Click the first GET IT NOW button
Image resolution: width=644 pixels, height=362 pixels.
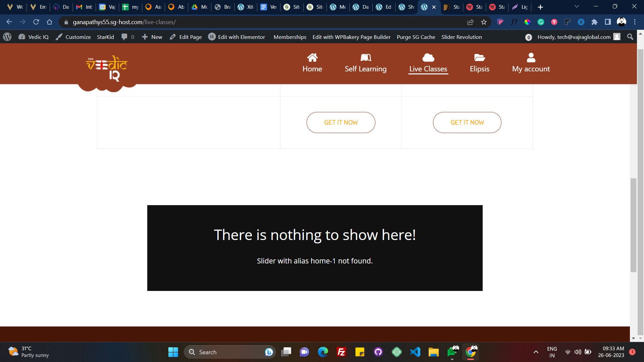click(x=341, y=122)
